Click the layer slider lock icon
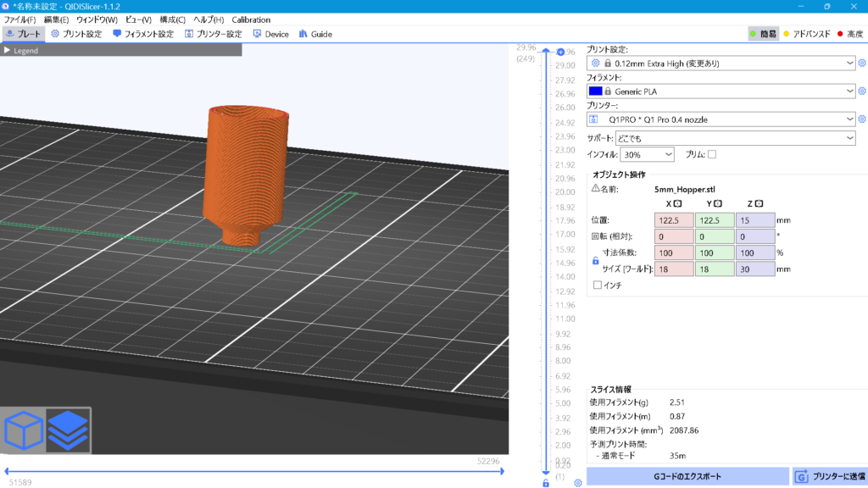 tap(546, 483)
